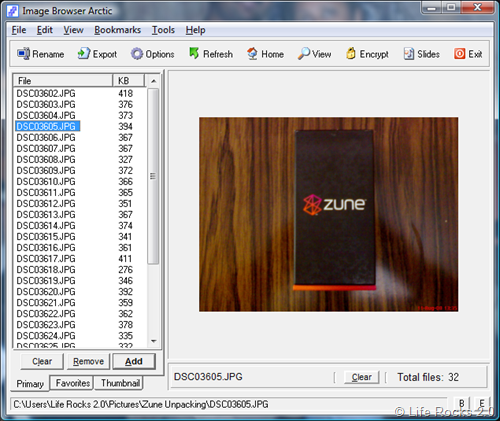Select DSC03607.JPG in the list
Screen dimensions: 500x421
[46, 148]
